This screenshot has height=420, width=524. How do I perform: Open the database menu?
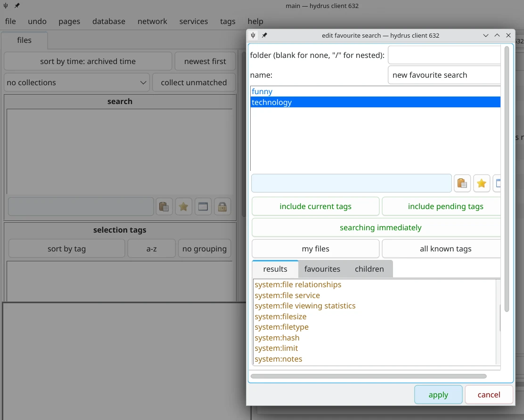[x=109, y=21]
